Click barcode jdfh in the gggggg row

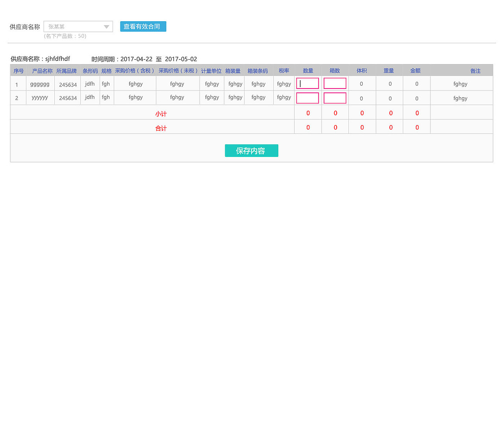point(90,84)
